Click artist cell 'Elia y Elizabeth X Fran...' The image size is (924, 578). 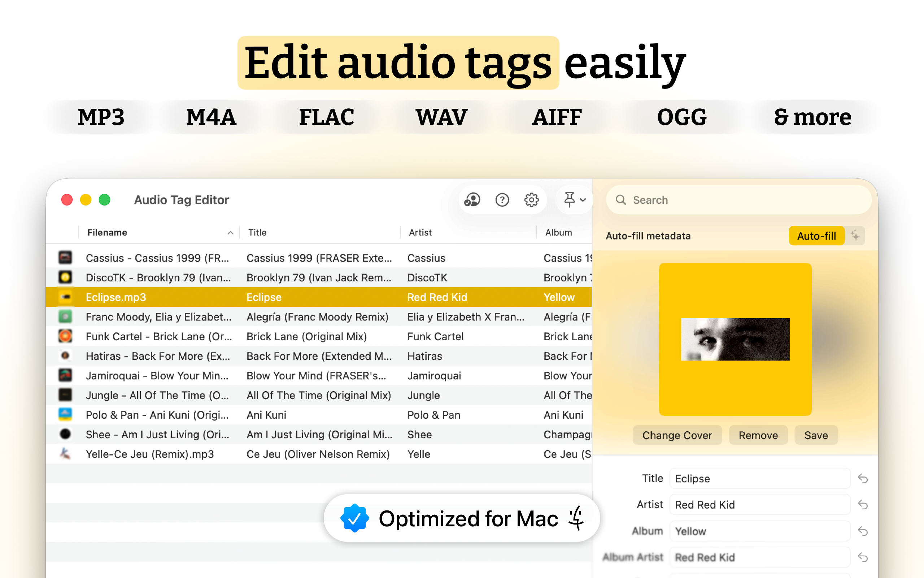466,317
